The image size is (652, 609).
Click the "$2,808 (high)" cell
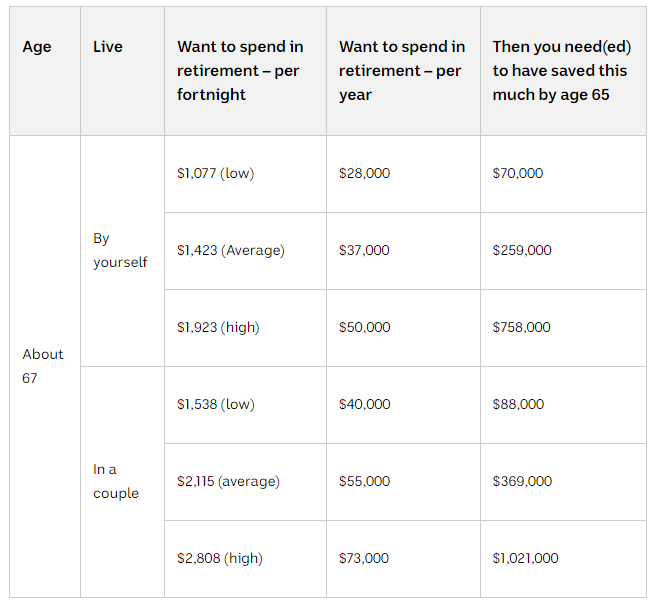coord(220,558)
